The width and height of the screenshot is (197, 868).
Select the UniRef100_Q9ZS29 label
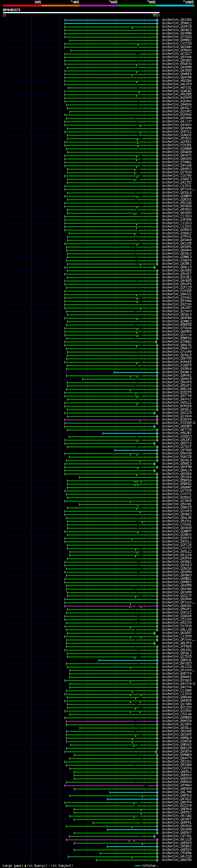pos(177,413)
